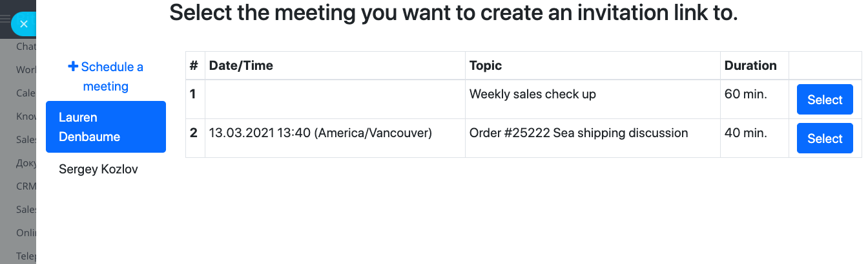Open the CRM item in the sidebar
Screen dimensions: 868x264
[x=26, y=186]
